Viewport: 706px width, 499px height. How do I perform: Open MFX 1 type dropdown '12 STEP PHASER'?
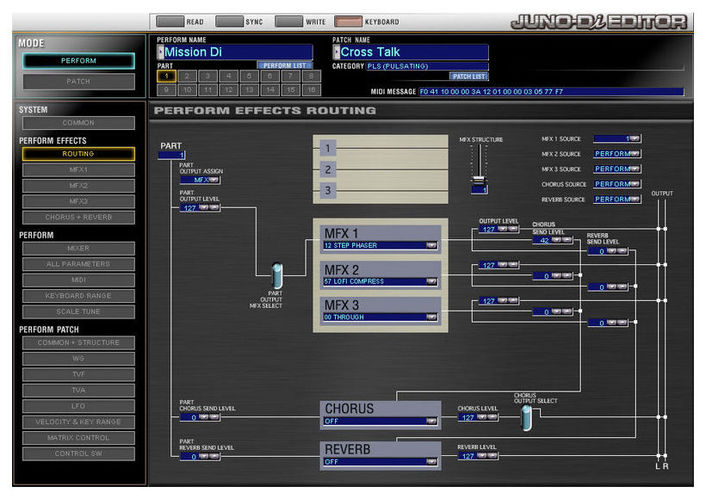coord(380,245)
